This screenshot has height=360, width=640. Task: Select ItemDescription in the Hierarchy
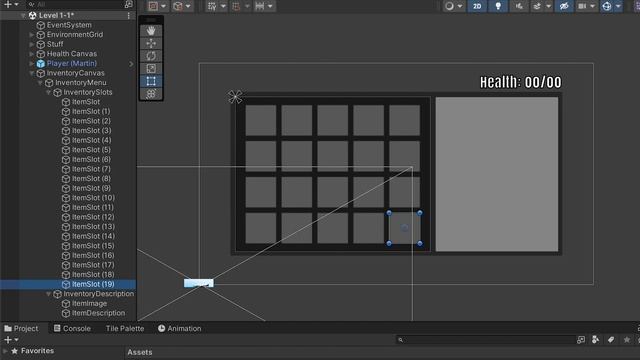pos(98,313)
